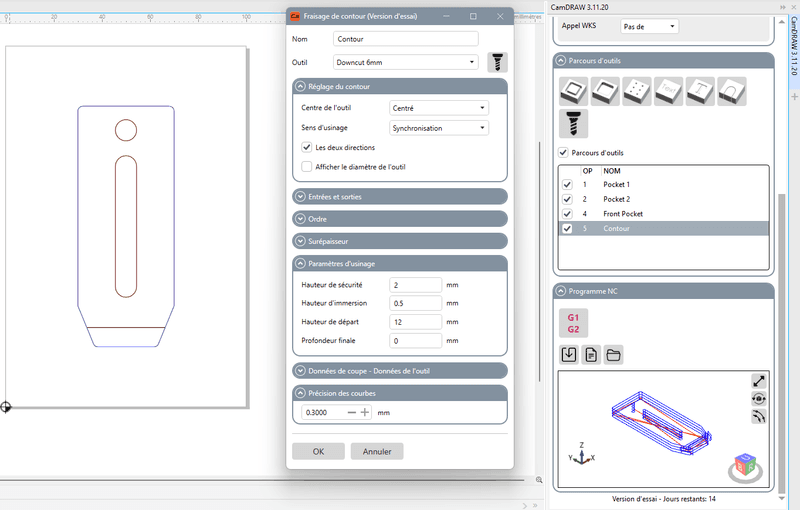Toggle the Pocket 2 operation checkbox
The width and height of the screenshot is (800, 510).
(x=567, y=199)
